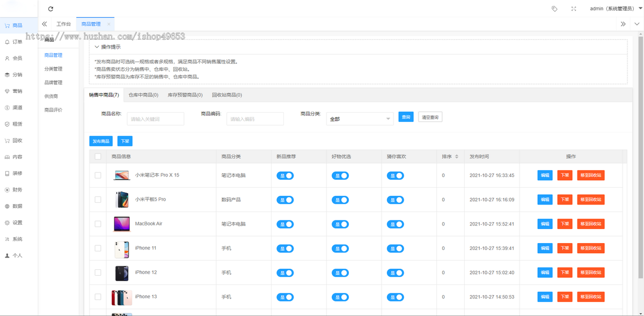Close the 商品管理 tab with X
The height and width of the screenshot is (316, 644).
click(109, 24)
